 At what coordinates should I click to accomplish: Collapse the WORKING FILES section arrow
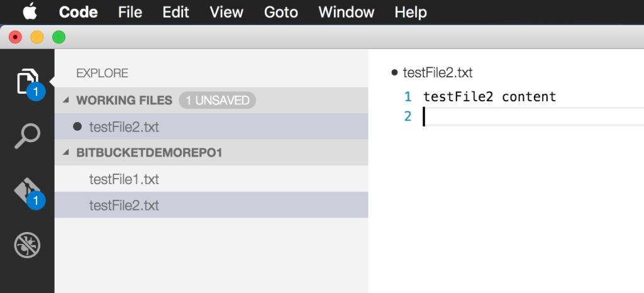pos(65,100)
